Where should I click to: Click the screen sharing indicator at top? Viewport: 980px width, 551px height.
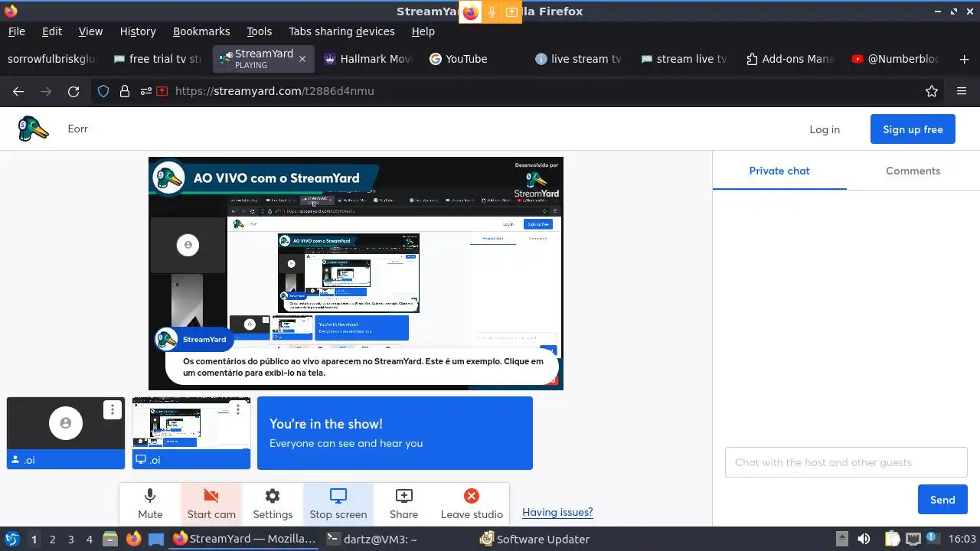511,11
